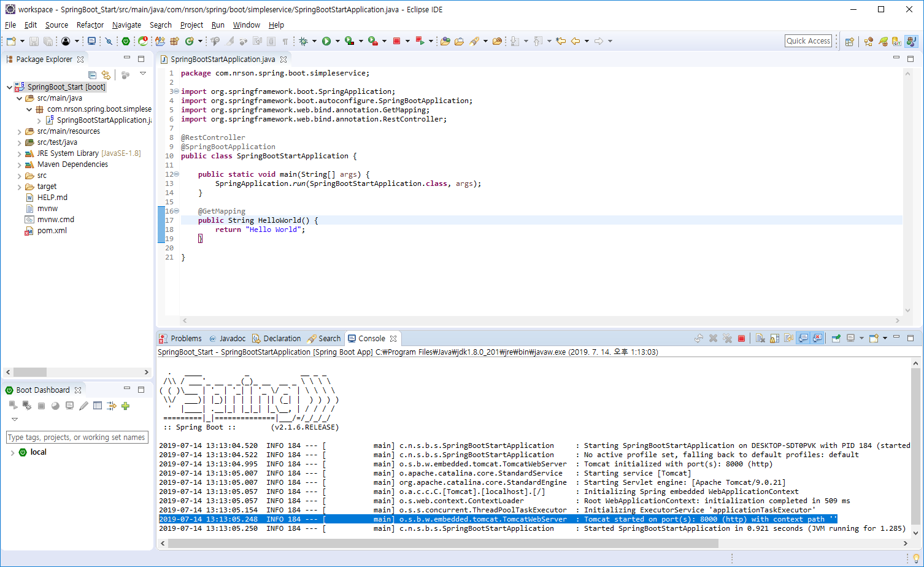Switch to the Git perspective icon
This screenshot has height=567, width=924.
coord(897,42)
